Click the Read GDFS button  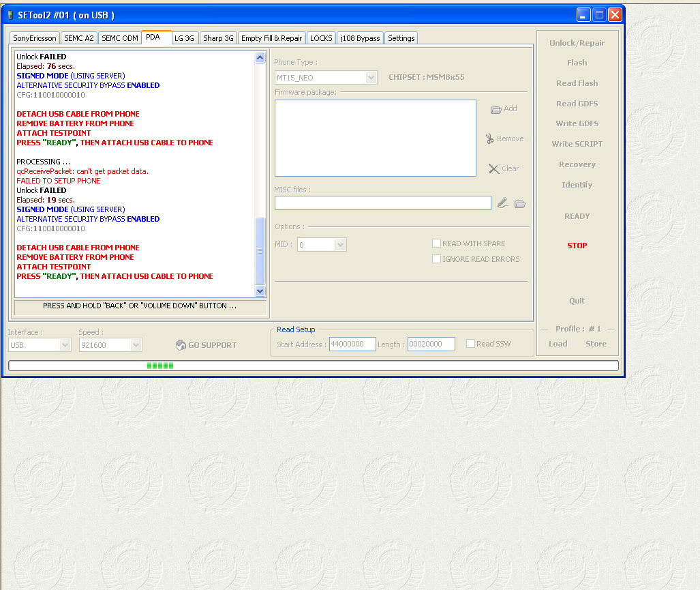tap(577, 104)
